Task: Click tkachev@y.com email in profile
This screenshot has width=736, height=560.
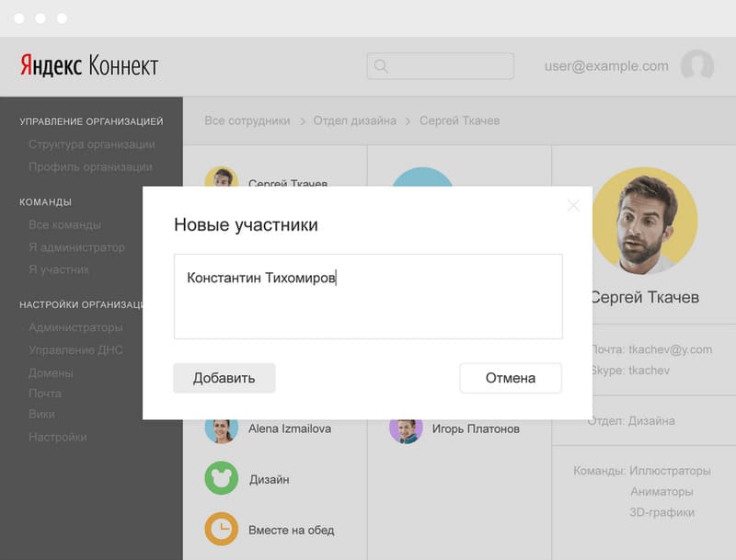Action: (x=671, y=349)
